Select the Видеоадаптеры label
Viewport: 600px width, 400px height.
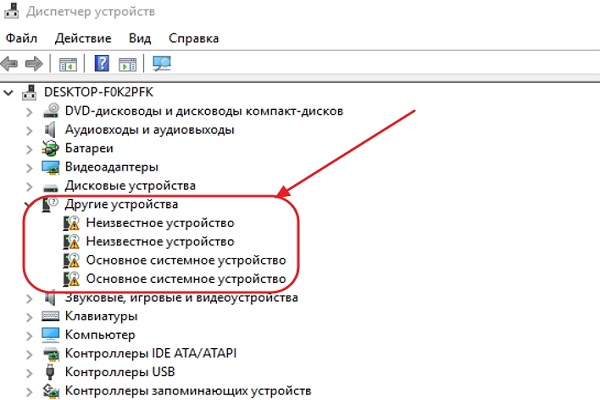tap(112, 167)
